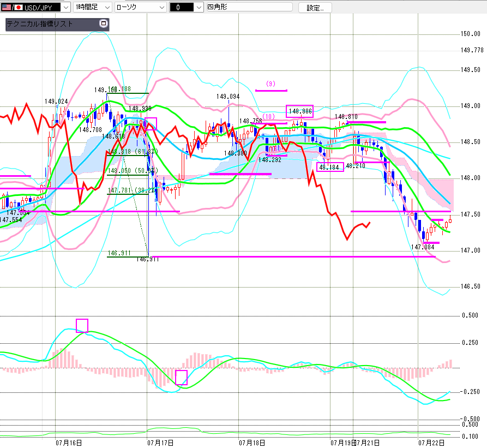Click the 147.084 low price label
Image resolution: width=487 pixels, height=448 pixels.
pyautogui.click(x=423, y=247)
